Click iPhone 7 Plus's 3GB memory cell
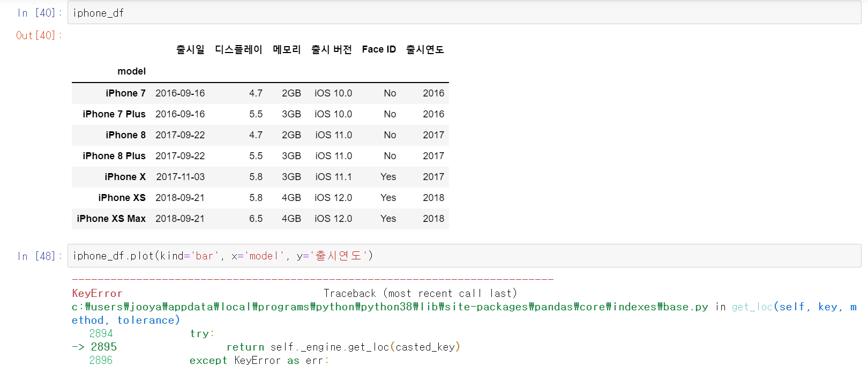Viewport: 868px width, 365px height. click(291, 114)
